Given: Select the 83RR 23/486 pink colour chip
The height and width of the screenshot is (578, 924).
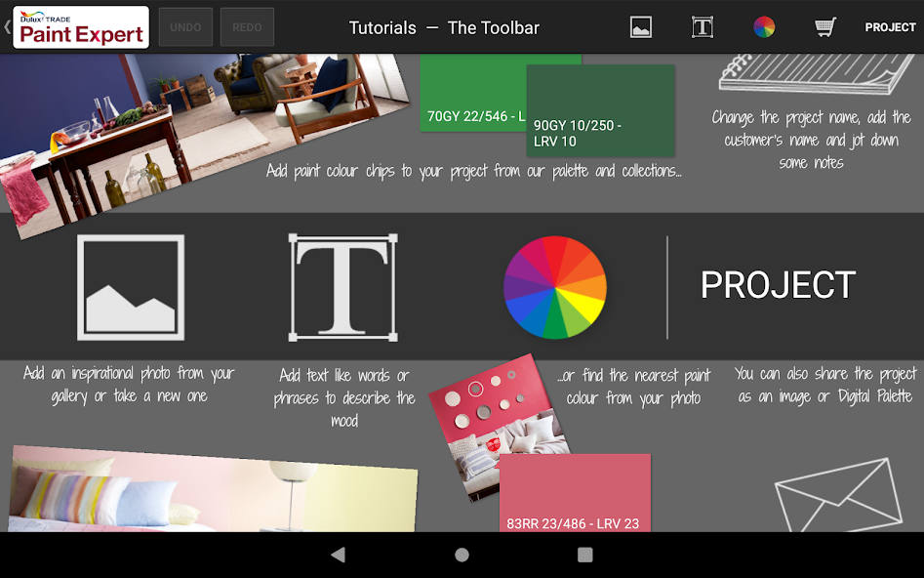Looking at the screenshot, I should pyautogui.click(x=574, y=493).
